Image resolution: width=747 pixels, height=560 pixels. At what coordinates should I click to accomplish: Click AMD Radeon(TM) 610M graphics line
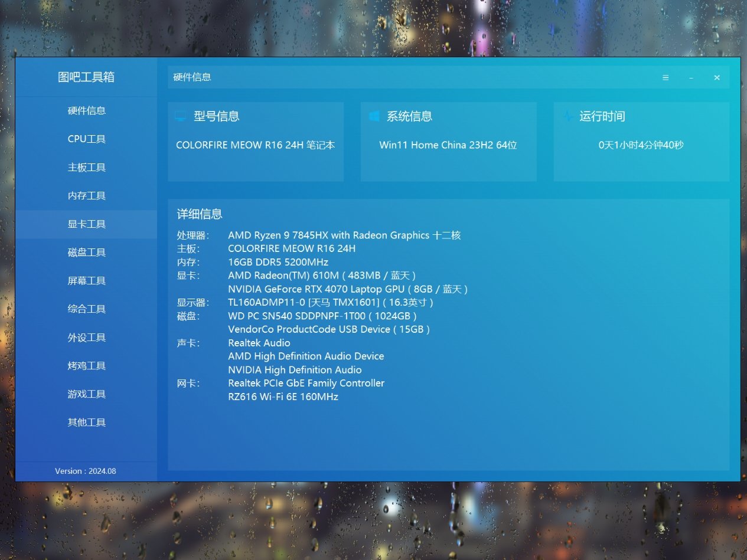coord(322,276)
